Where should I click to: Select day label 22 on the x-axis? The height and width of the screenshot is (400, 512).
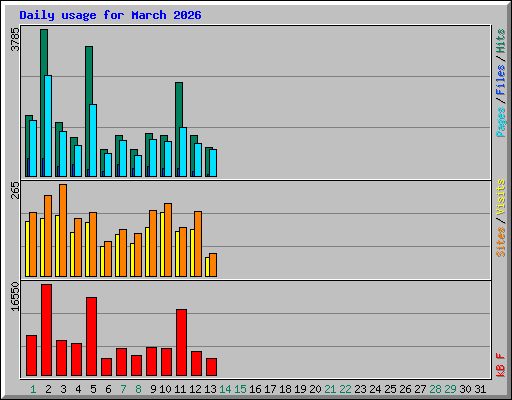coord(345,389)
